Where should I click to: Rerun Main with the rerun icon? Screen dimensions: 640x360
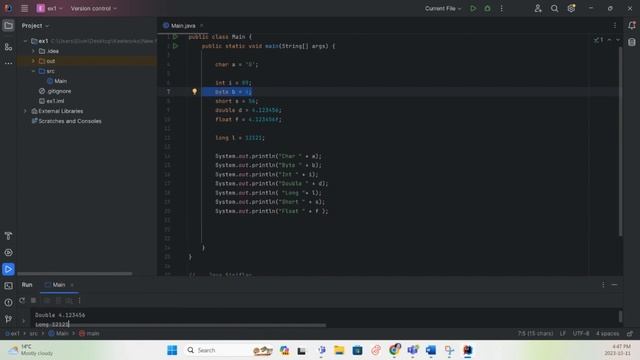22,300
